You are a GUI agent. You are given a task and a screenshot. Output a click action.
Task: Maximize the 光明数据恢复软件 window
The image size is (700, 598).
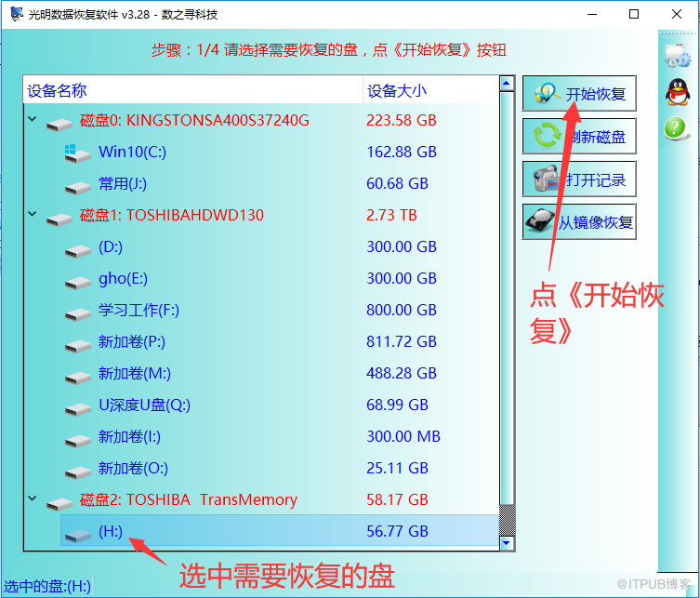633,14
